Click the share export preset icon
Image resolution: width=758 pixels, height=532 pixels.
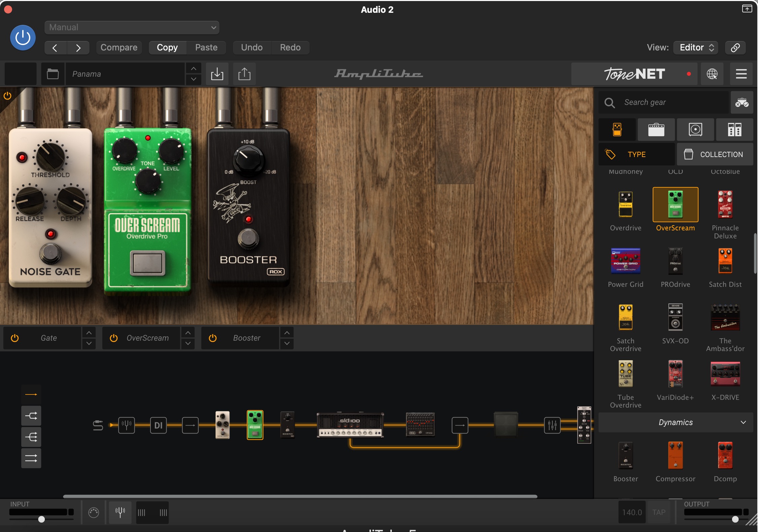coord(244,74)
